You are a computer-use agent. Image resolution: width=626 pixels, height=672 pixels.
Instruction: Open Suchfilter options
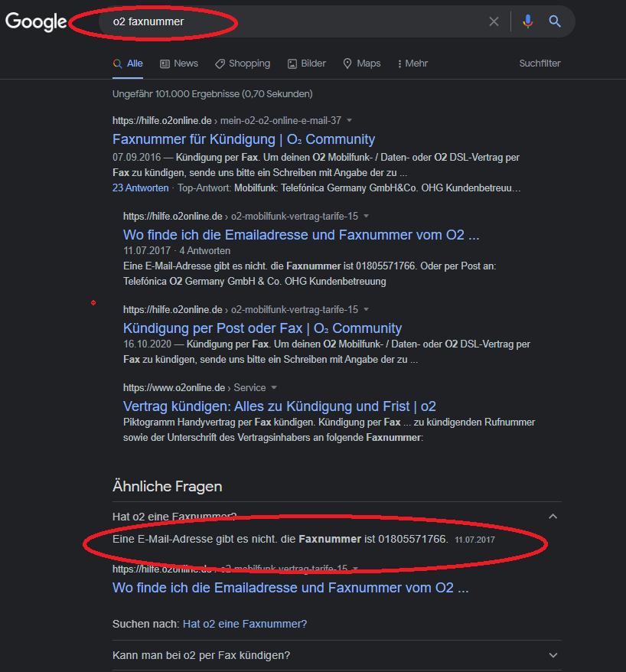tap(540, 64)
